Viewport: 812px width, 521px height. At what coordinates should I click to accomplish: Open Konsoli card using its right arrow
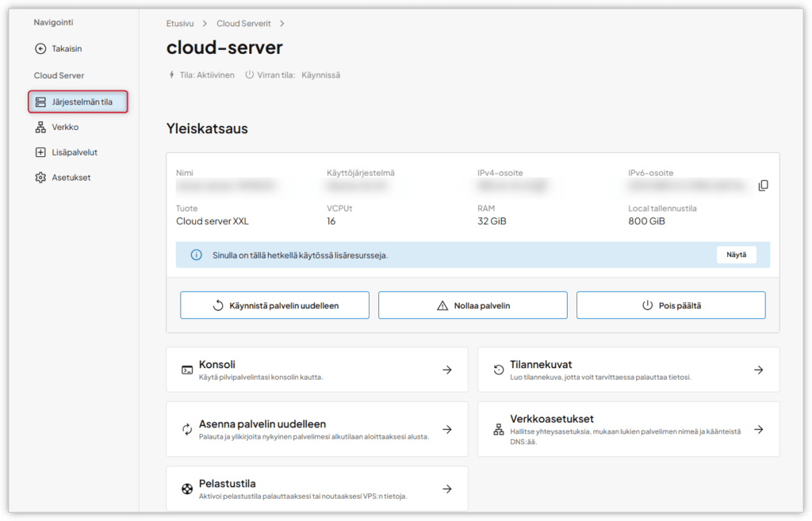(x=447, y=370)
